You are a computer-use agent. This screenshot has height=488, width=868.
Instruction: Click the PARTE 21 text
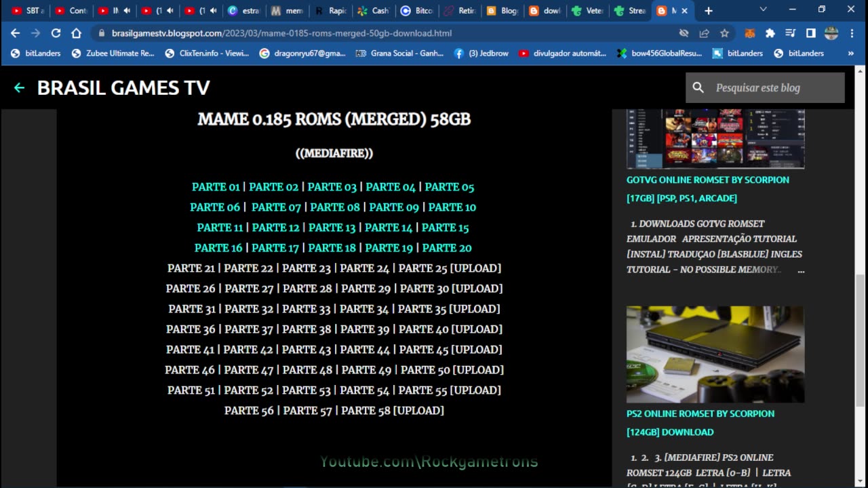pos(191,268)
